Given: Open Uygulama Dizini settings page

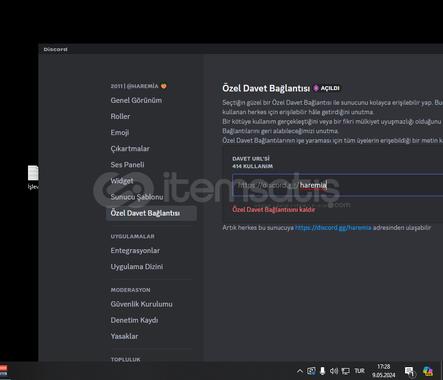Looking at the screenshot, I should 137,266.
